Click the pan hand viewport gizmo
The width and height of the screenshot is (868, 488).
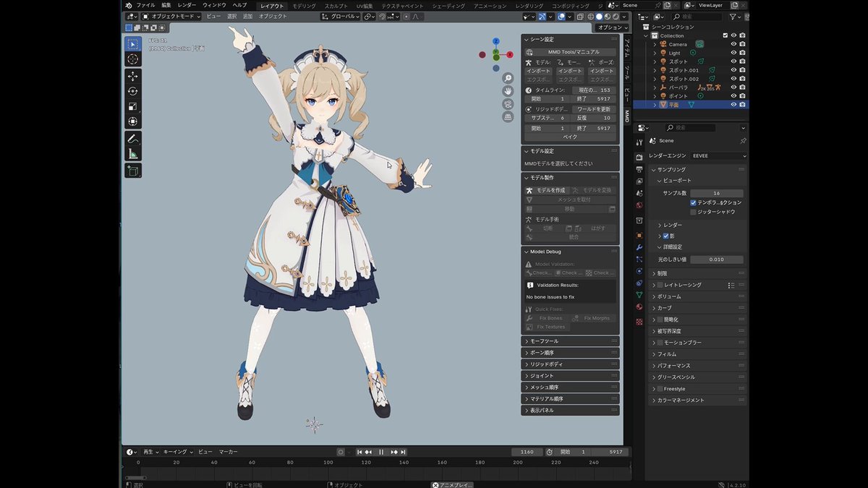coord(508,91)
